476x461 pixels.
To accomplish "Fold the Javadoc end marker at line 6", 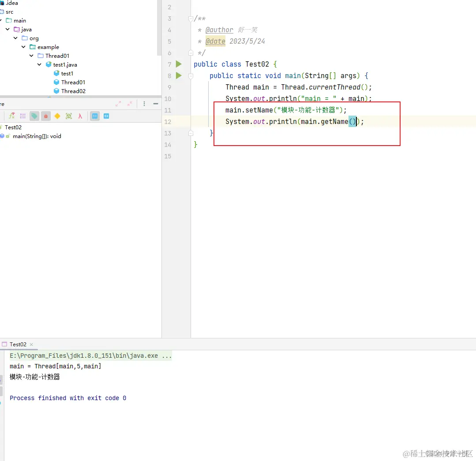I will [191, 53].
